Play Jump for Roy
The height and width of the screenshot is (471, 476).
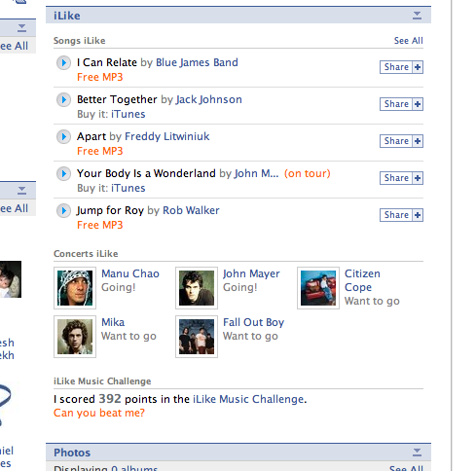tap(63, 210)
